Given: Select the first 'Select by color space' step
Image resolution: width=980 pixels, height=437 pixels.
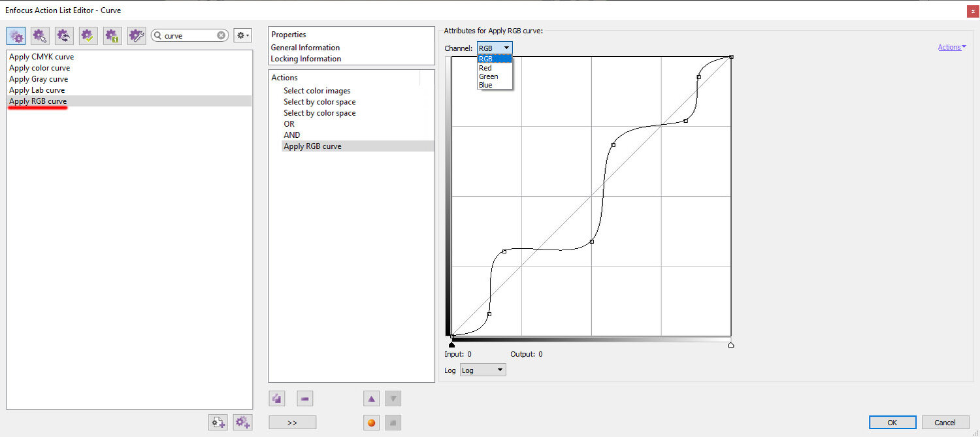Looking at the screenshot, I should tap(319, 102).
